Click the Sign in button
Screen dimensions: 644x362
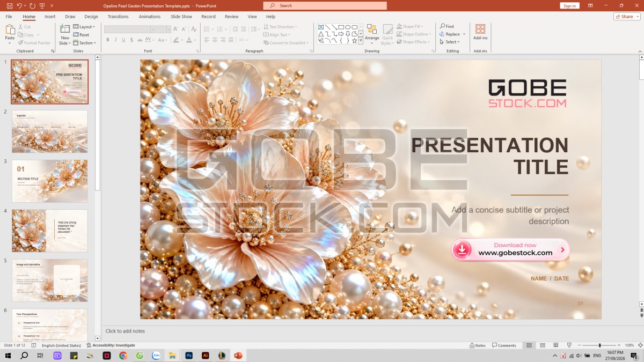click(569, 6)
